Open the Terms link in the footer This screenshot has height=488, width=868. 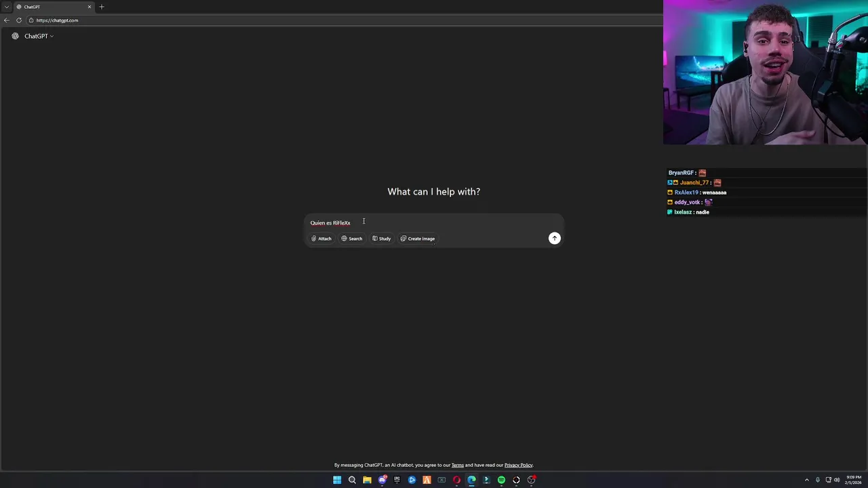pos(458,465)
